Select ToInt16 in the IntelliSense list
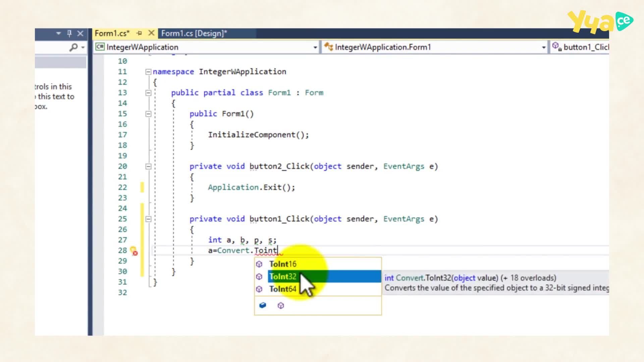This screenshot has height=362, width=644. (283, 264)
